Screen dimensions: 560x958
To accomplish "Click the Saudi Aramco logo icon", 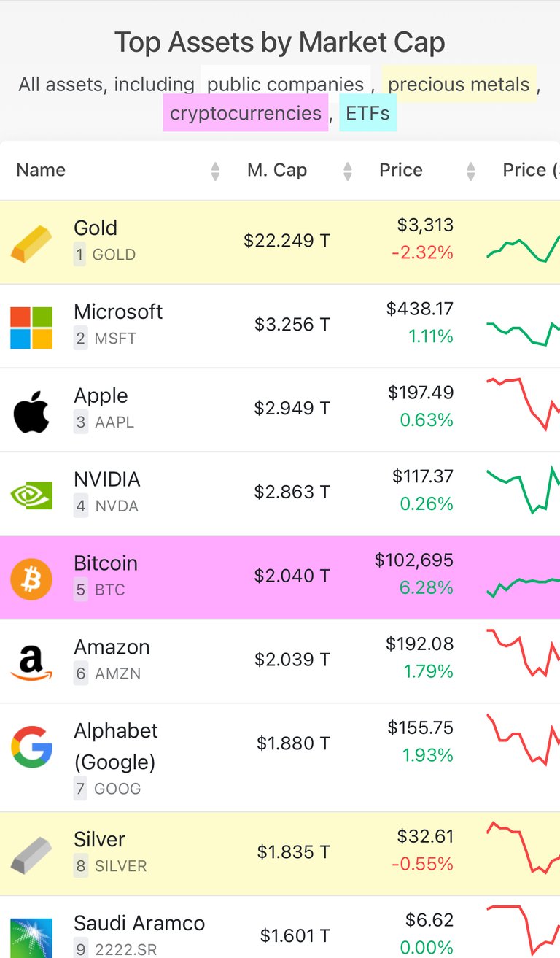I will point(31,938).
